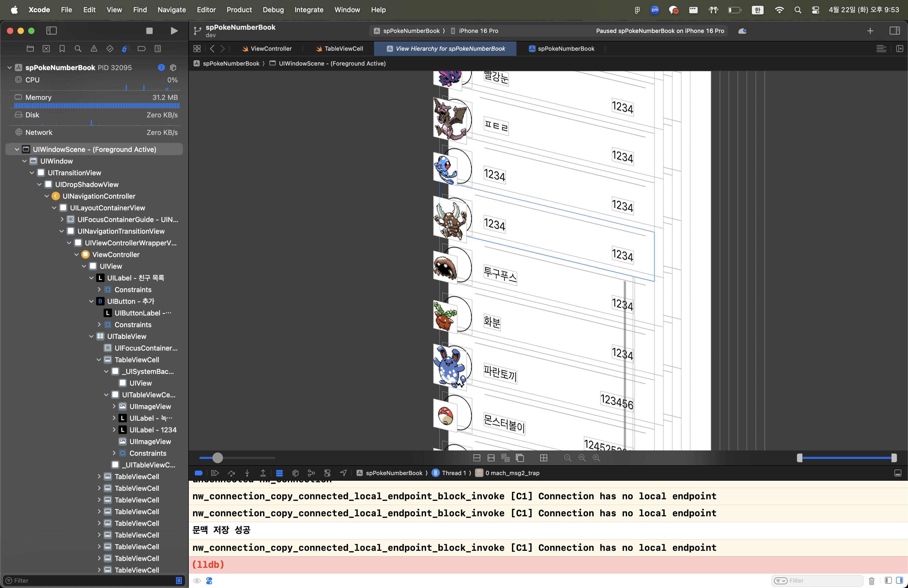The width and height of the screenshot is (908, 588).
Task: Click the view spacing slider knob
Action: (x=217, y=458)
